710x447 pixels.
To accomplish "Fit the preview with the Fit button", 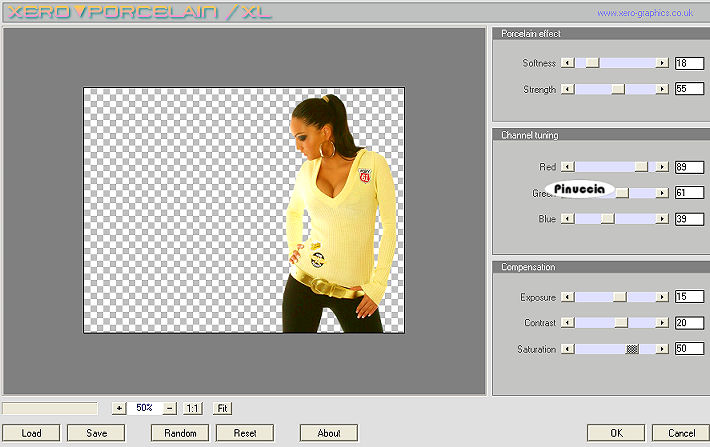I will tap(222, 409).
